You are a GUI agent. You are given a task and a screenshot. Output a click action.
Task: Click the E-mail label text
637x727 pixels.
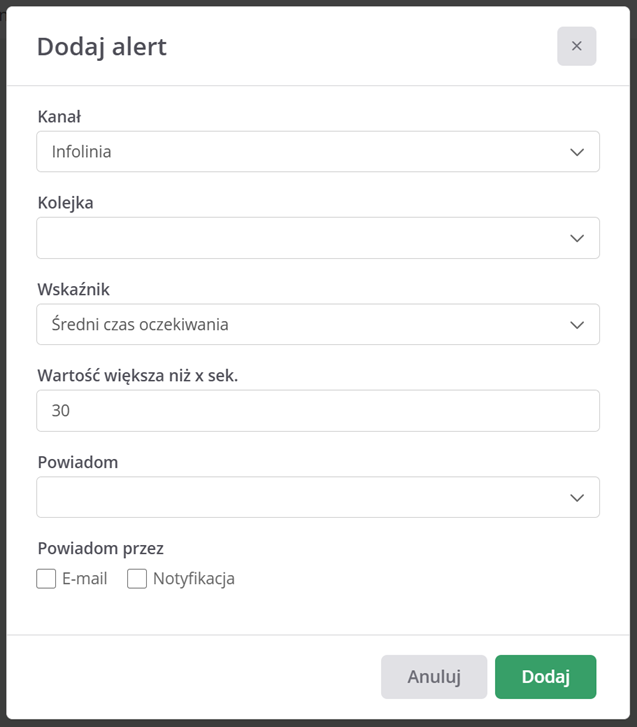pyautogui.click(x=84, y=578)
